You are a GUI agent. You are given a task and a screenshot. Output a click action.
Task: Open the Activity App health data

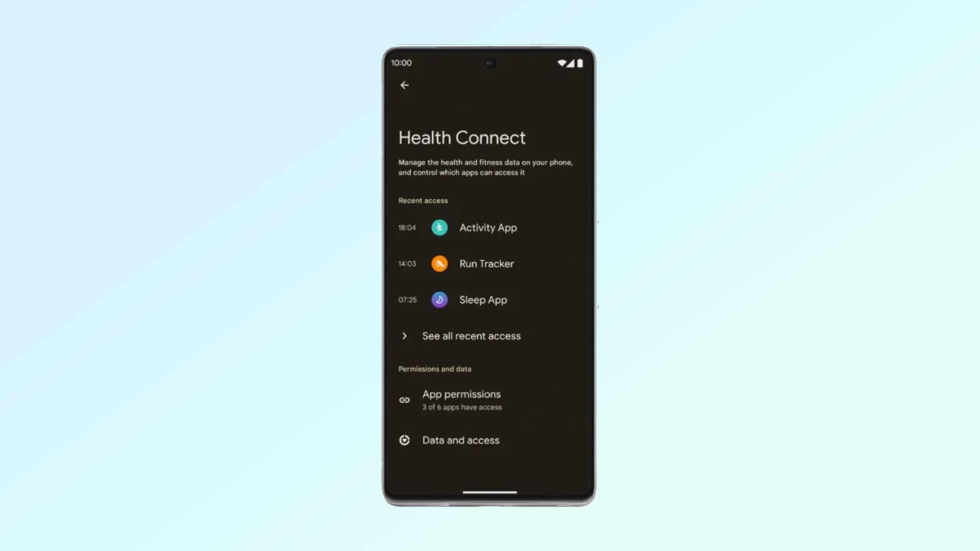[488, 227]
